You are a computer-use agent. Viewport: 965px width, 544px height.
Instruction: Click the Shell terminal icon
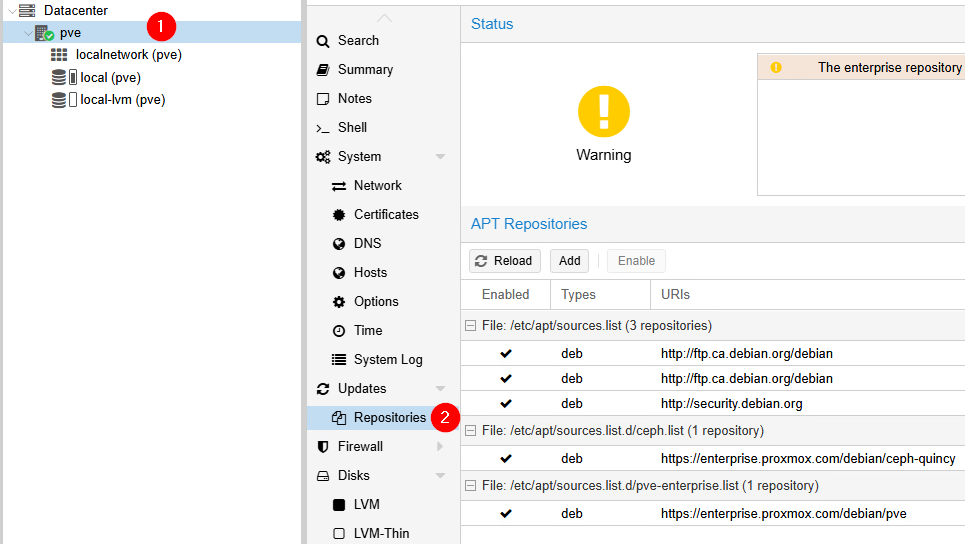point(323,128)
